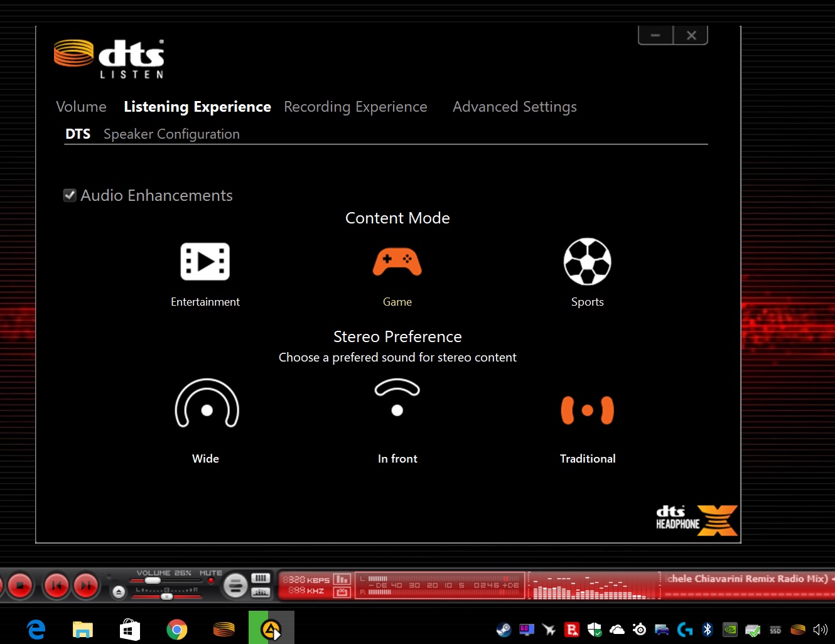The image size is (835, 644).
Task: Toggle the spectrum analyzer mode icon
Action: [342, 579]
